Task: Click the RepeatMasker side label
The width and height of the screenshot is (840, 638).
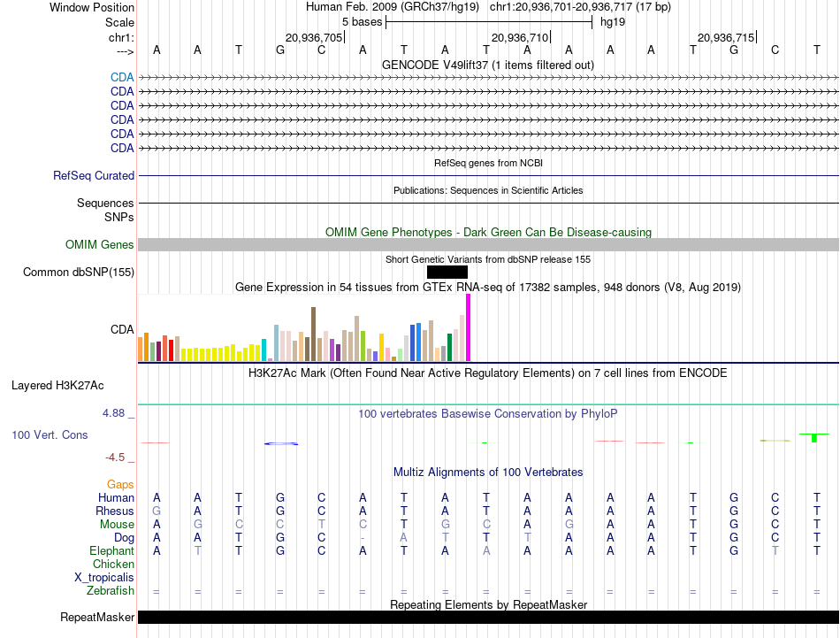Action: point(97,617)
